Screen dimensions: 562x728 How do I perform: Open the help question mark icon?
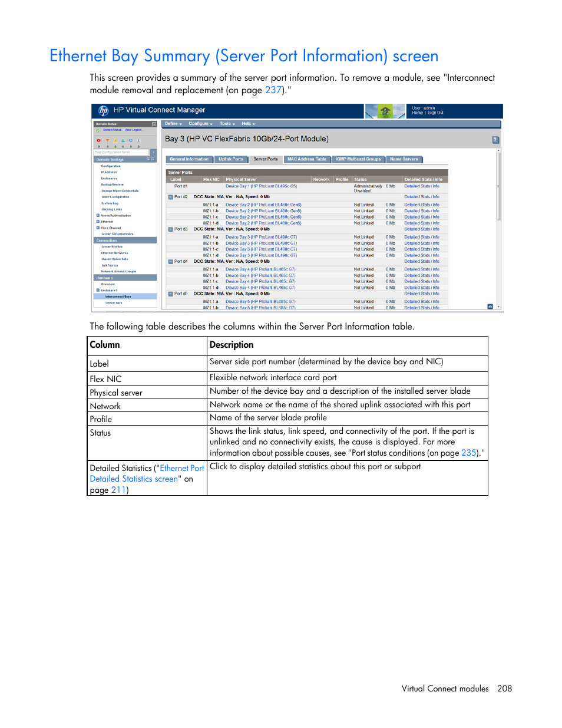pos(495,140)
